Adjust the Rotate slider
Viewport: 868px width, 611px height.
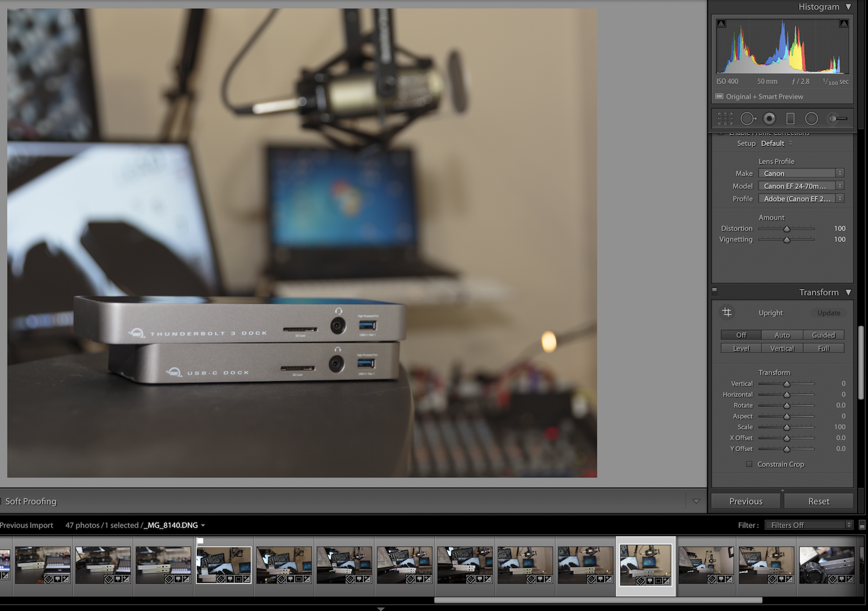coord(787,405)
